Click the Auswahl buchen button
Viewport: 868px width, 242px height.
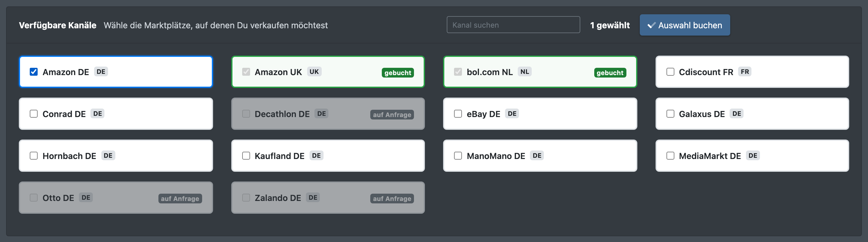tap(685, 25)
